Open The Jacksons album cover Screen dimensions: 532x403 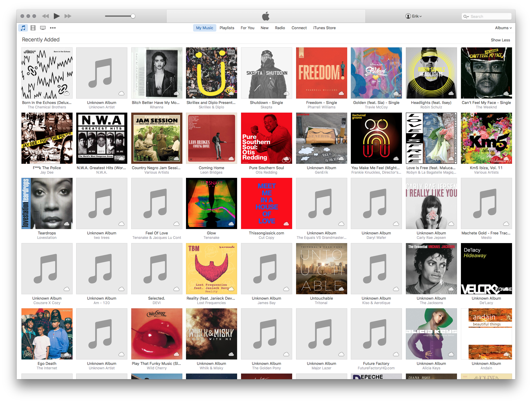431,269
